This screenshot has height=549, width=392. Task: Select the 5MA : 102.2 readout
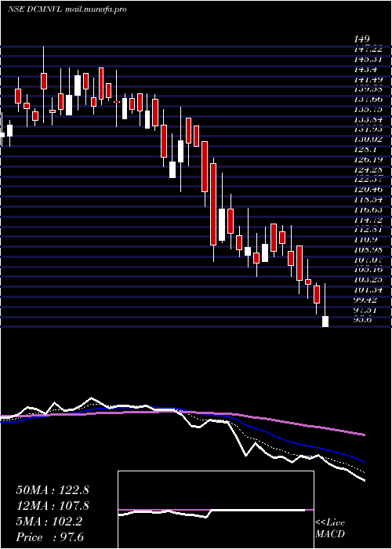(x=49, y=522)
